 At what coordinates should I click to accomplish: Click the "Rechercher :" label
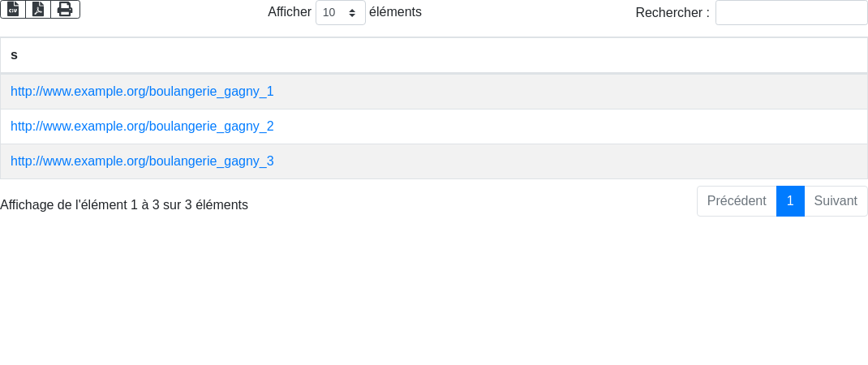pos(672,13)
